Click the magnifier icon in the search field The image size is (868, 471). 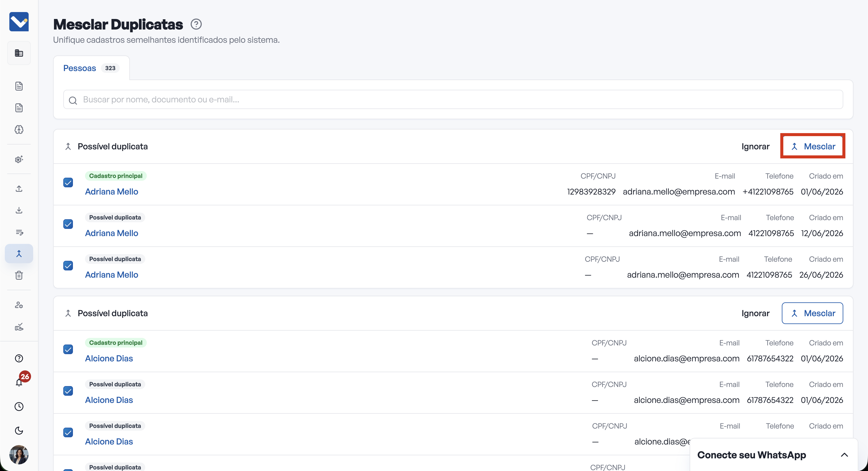coord(73,100)
